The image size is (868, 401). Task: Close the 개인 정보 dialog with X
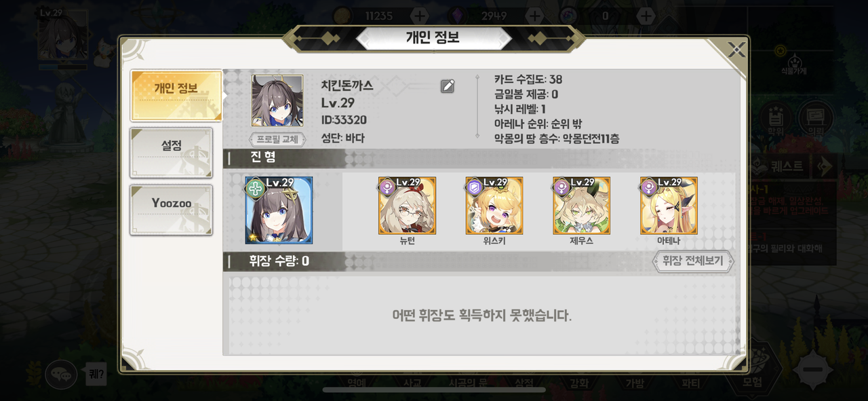click(736, 50)
